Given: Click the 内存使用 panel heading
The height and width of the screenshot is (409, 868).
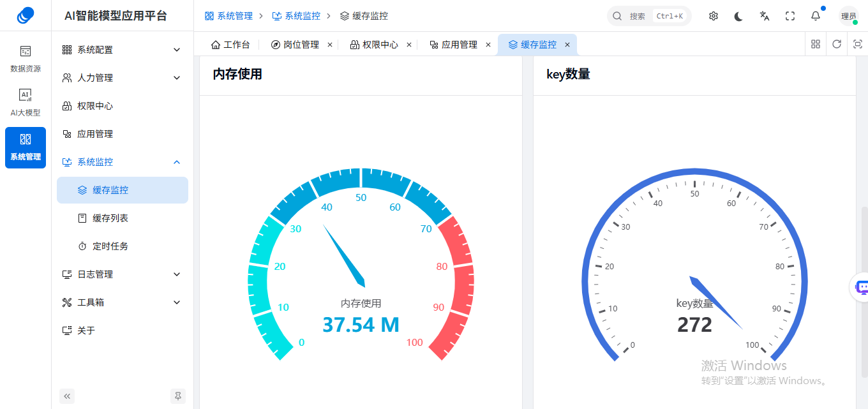Looking at the screenshot, I should coord(237,74).
